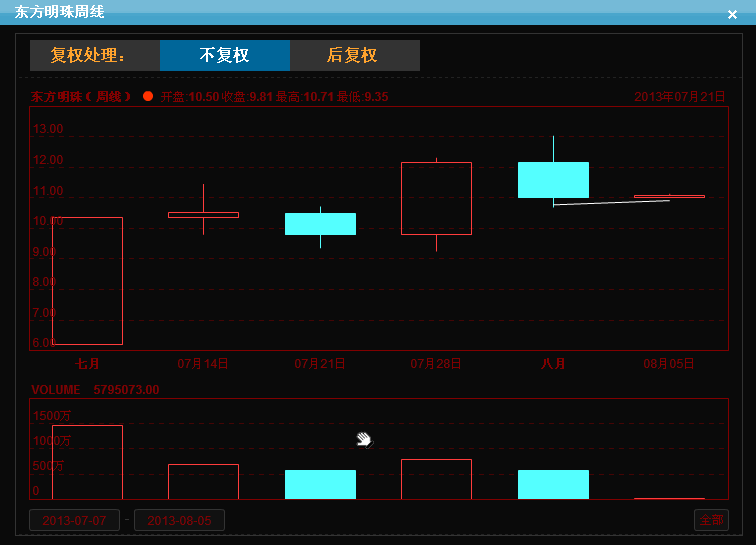The width and height of the screenshot is (756, 545).
Task: Click the 12.00 price axis label
Action: [48, 160]
